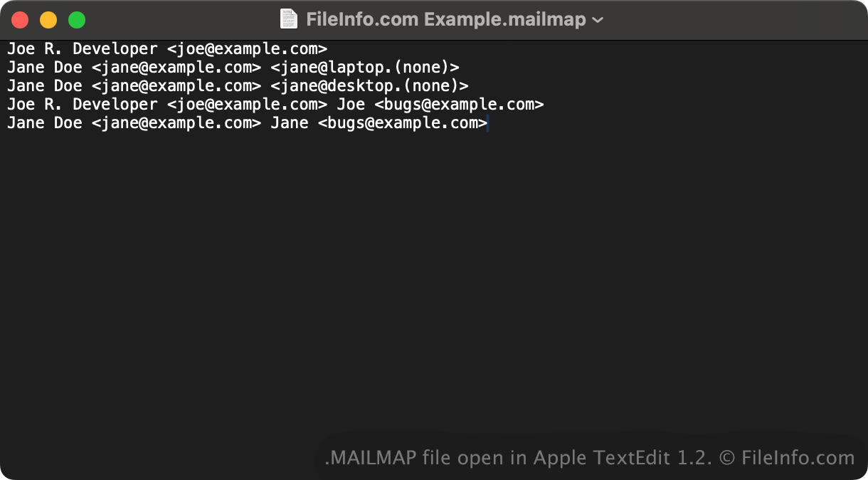
Task: Click the "Jane" alias before bugs@example.com
Action: click(x=290, y=123)
